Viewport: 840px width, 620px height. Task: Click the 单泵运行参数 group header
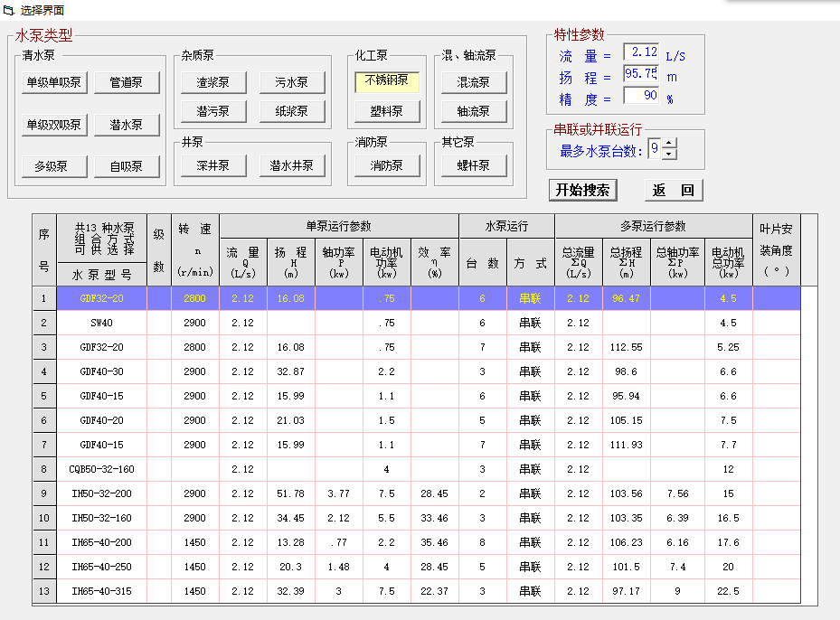click(338, 227)
